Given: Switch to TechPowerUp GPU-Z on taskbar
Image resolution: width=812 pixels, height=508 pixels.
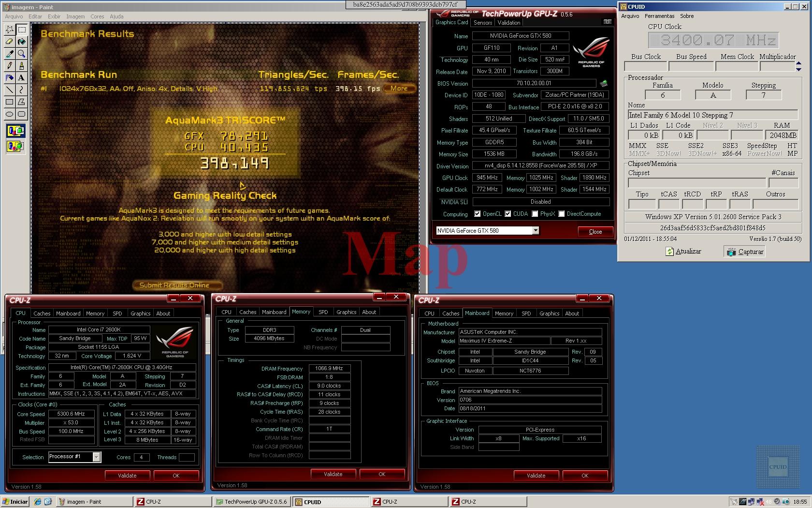Looking at the screenshot, I should (252, 502).
